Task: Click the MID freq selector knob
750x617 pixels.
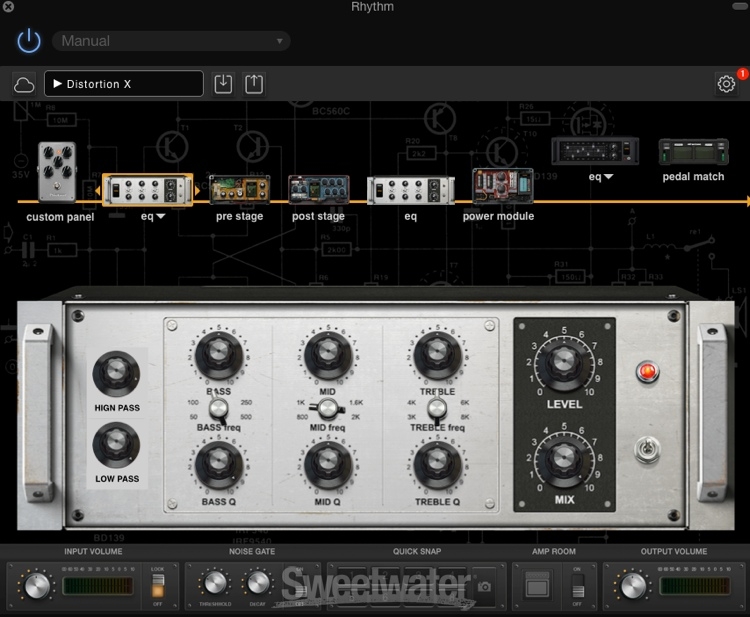Action: pos(328,408)
